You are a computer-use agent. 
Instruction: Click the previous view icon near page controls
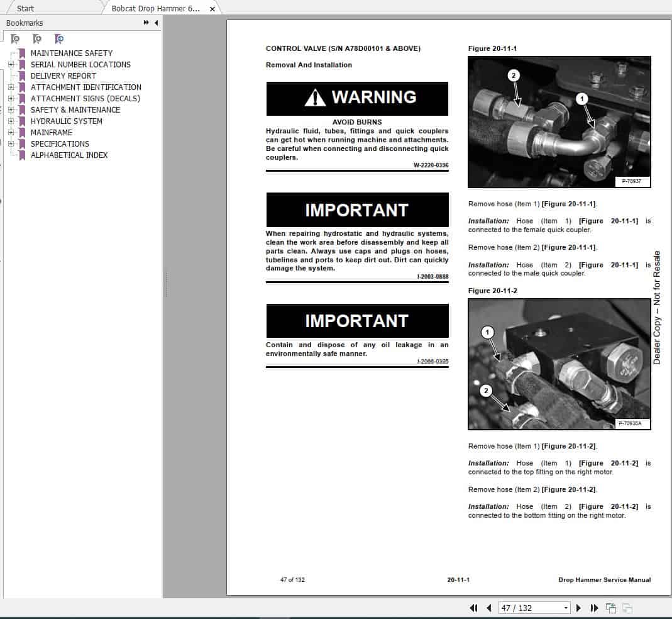click(610, 608)
